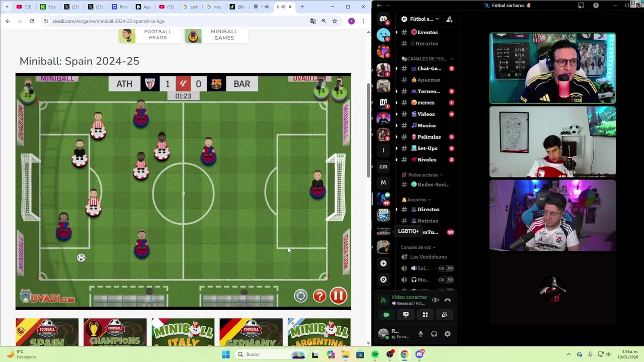Share your screen in Discord

[x=406, y=315]
